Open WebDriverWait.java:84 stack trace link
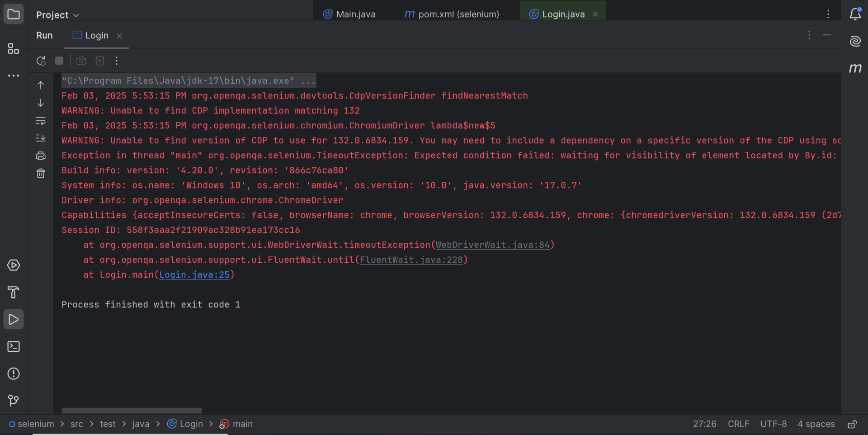 click(x=492, y=245)
